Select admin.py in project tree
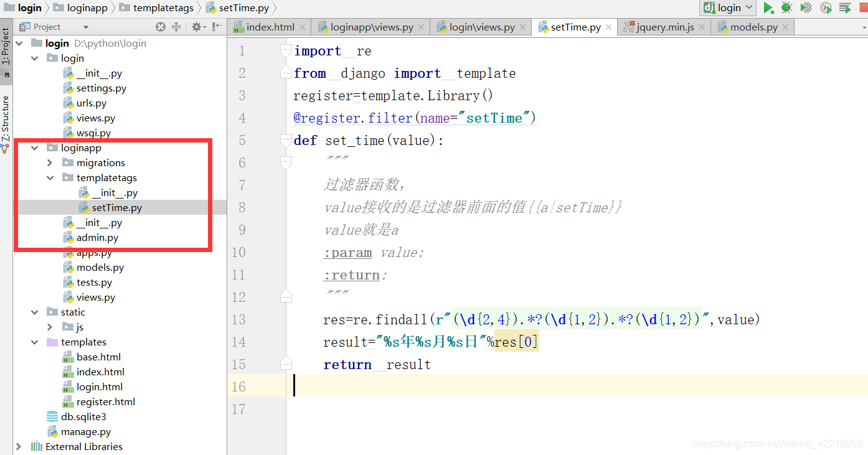The image size is (868, 455). point(97,237)
